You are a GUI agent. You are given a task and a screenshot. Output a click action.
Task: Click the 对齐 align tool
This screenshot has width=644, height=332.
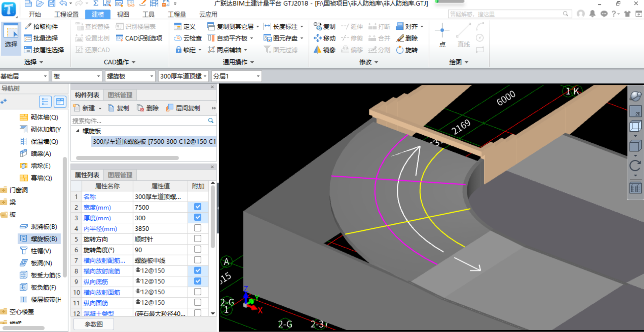(x=407, y=26)
